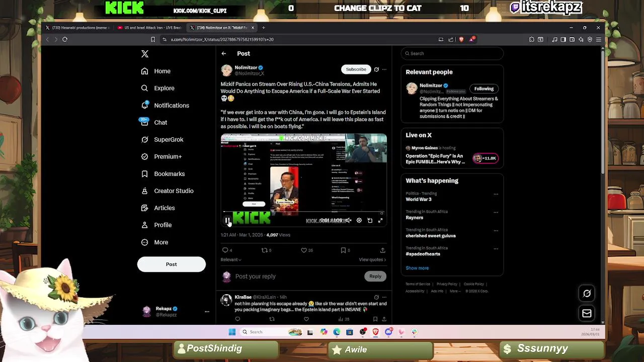This screenshot has width=644, height=362.
Task: Open Brave Rewards triangle icon
Action: (x=472, y=39)
